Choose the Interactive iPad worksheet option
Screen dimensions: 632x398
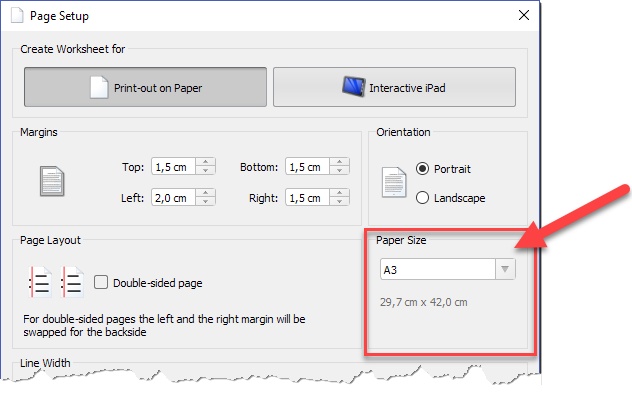coord(394,87)
